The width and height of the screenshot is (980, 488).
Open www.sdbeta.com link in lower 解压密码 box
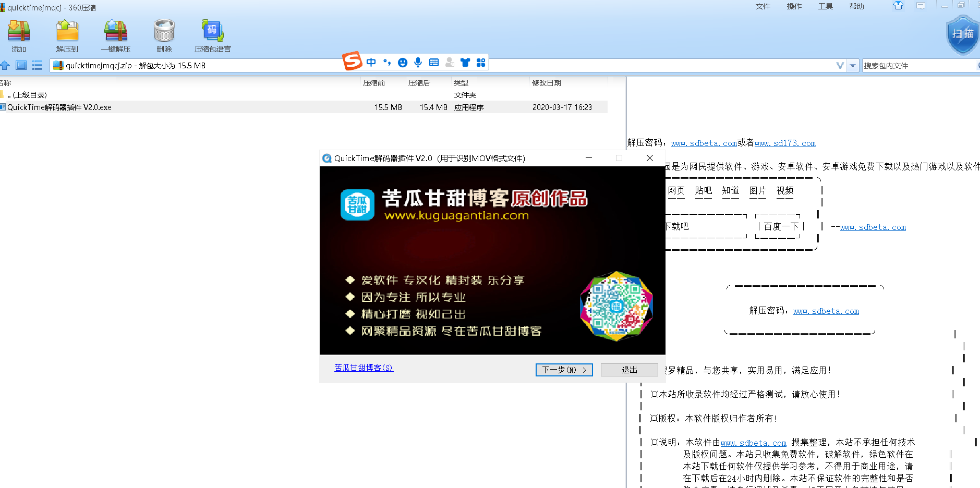pos(826,311)
